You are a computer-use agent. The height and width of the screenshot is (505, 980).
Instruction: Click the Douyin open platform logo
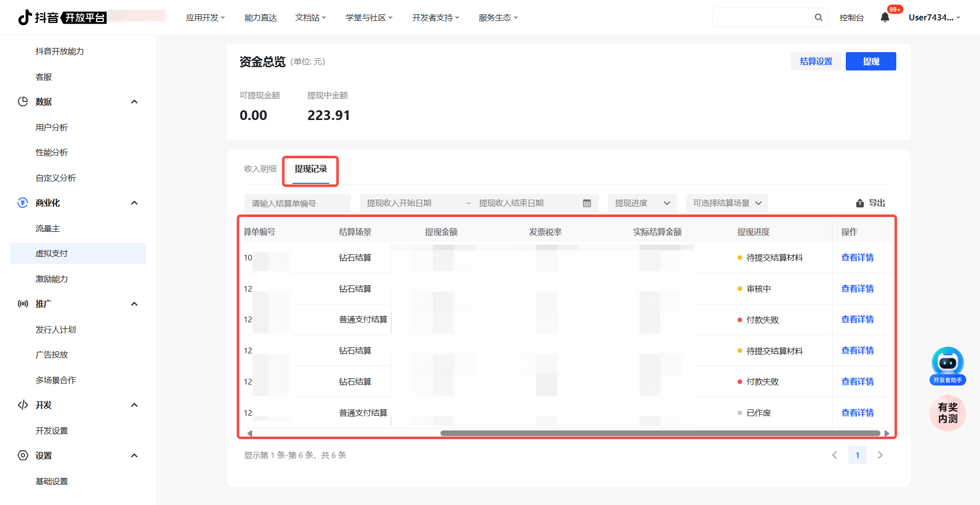[62, 17]
